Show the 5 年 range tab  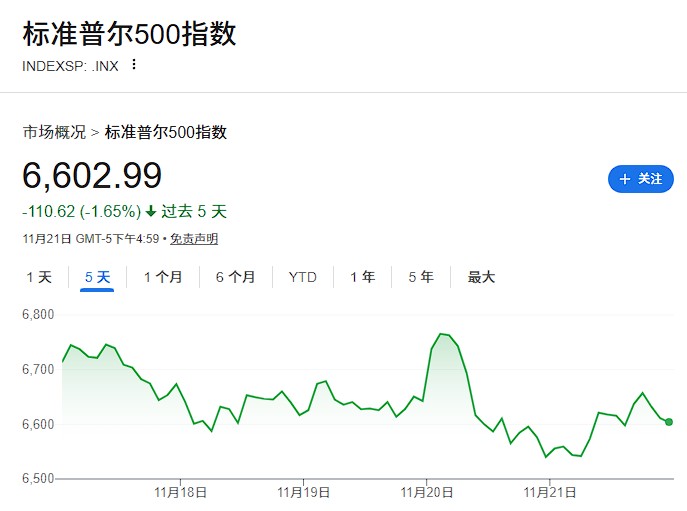click(x=420, y=277)
